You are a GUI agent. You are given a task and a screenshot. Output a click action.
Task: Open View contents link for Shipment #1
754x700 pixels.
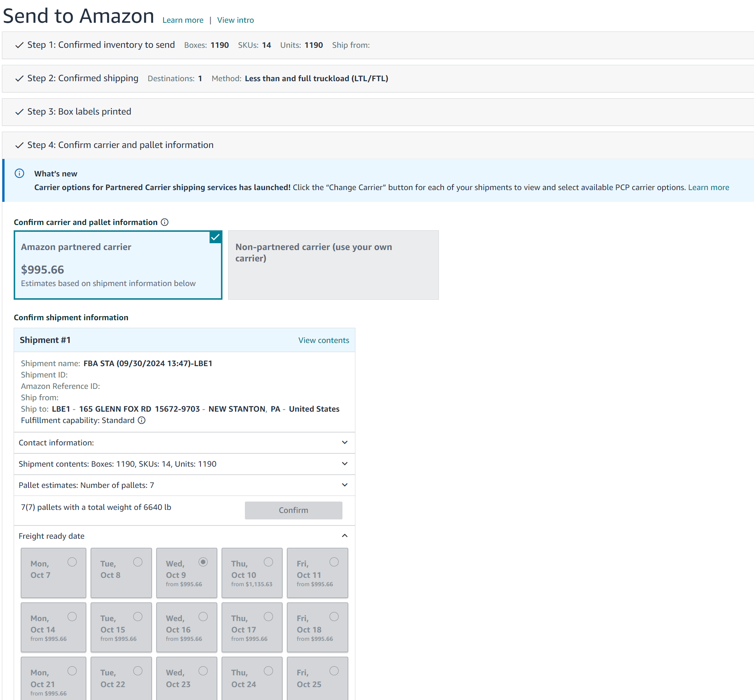(x=323, y=340)
